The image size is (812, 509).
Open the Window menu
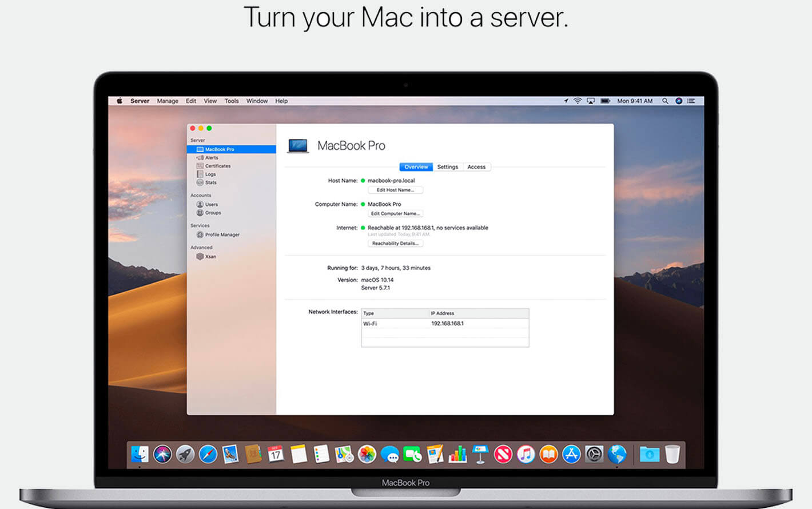257,101
